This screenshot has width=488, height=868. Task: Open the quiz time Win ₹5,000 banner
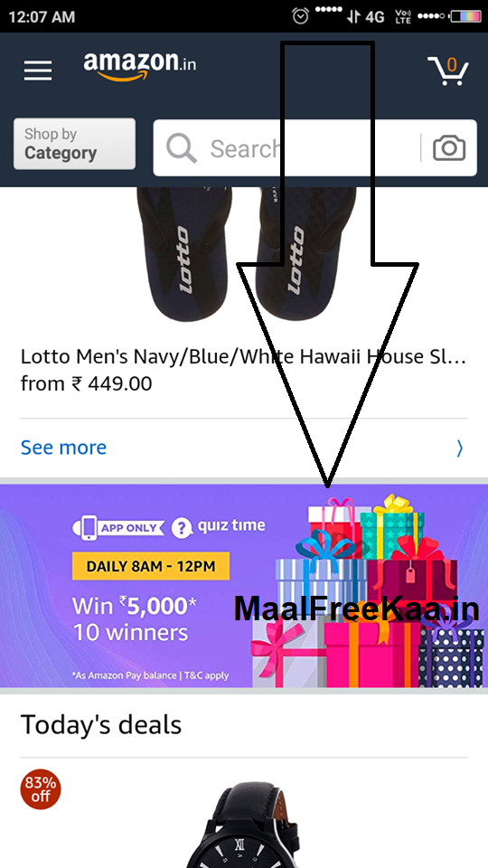click(244, 586)
